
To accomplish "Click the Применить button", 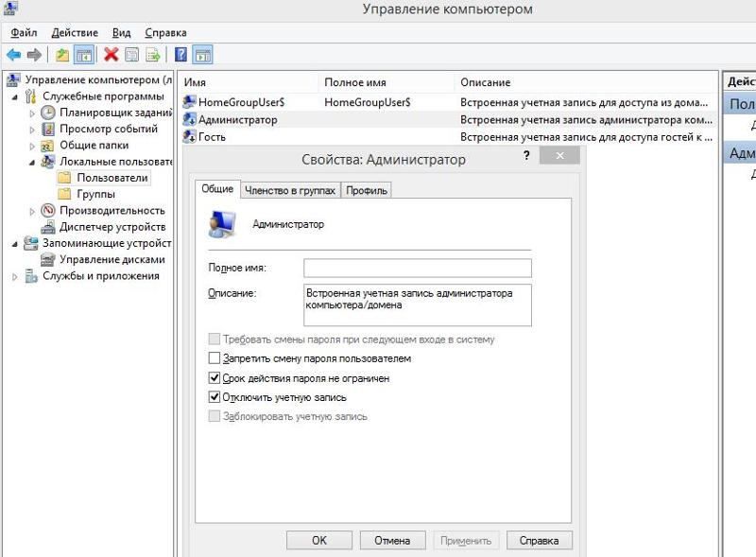I will [466, 541].
